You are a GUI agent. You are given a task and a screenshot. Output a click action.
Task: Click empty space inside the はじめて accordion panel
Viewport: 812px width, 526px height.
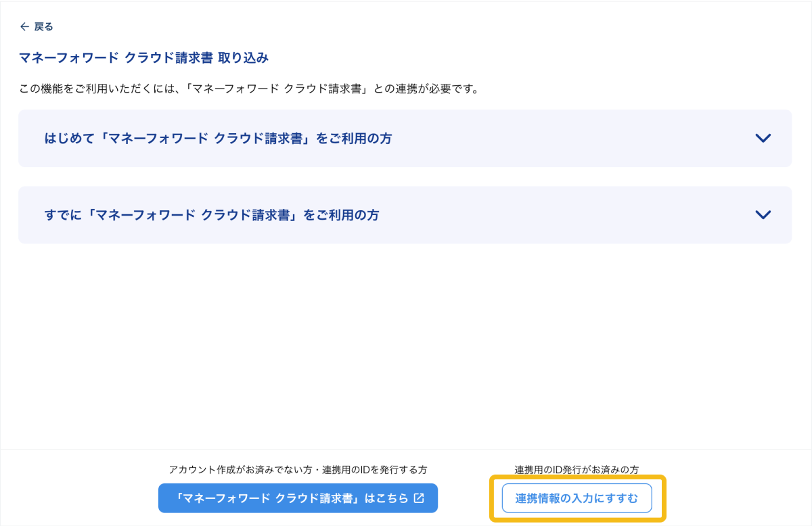[575, 139]
